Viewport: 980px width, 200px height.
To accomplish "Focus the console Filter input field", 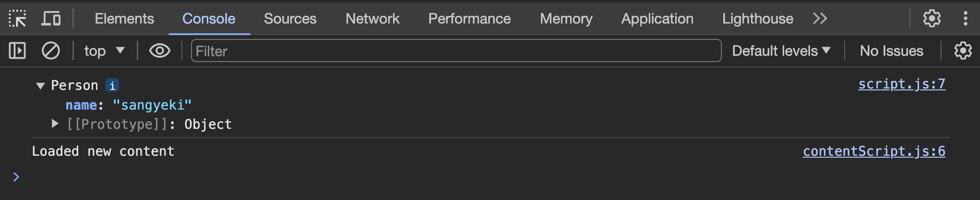I will point(456,50).
